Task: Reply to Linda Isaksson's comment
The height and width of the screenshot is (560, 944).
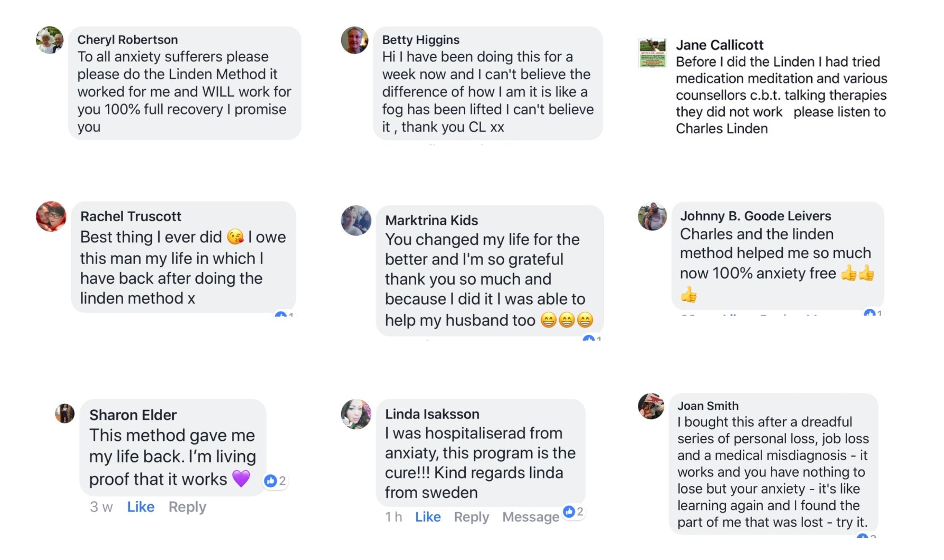Action: click(471, 517)
